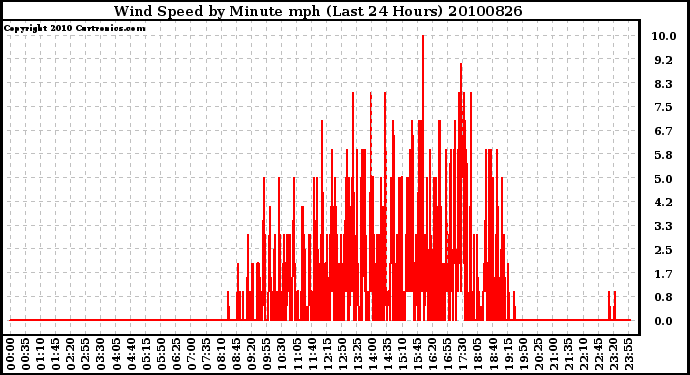Click the "7.5" y-axis value
The height and width of the screenshot is (375, 690).
tap(664, 107)
